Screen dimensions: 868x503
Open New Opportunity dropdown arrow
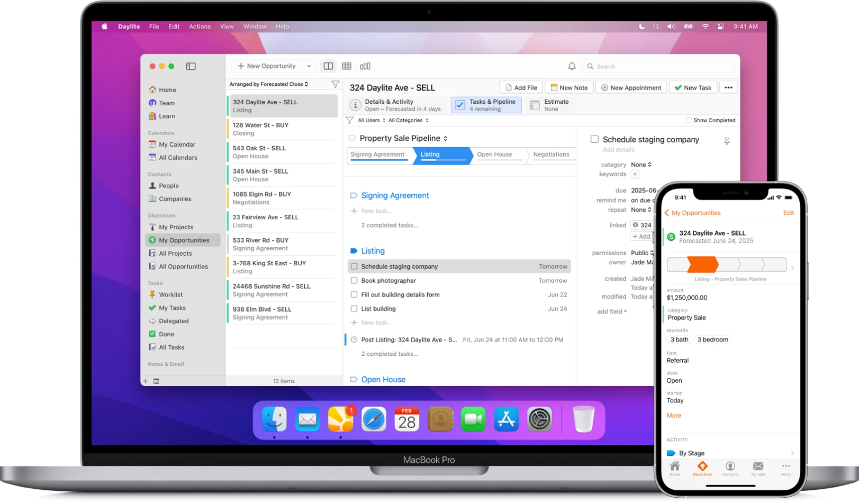309,66
